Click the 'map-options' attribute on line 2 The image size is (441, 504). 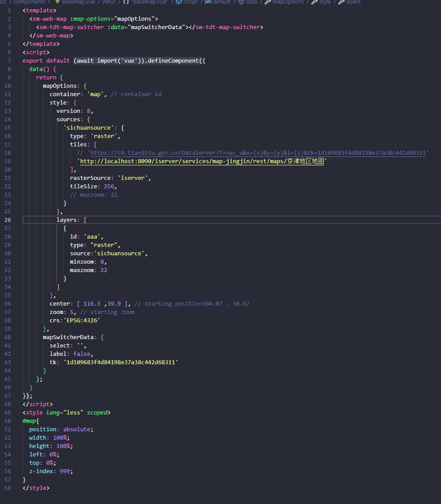click(x=92, y=19)
